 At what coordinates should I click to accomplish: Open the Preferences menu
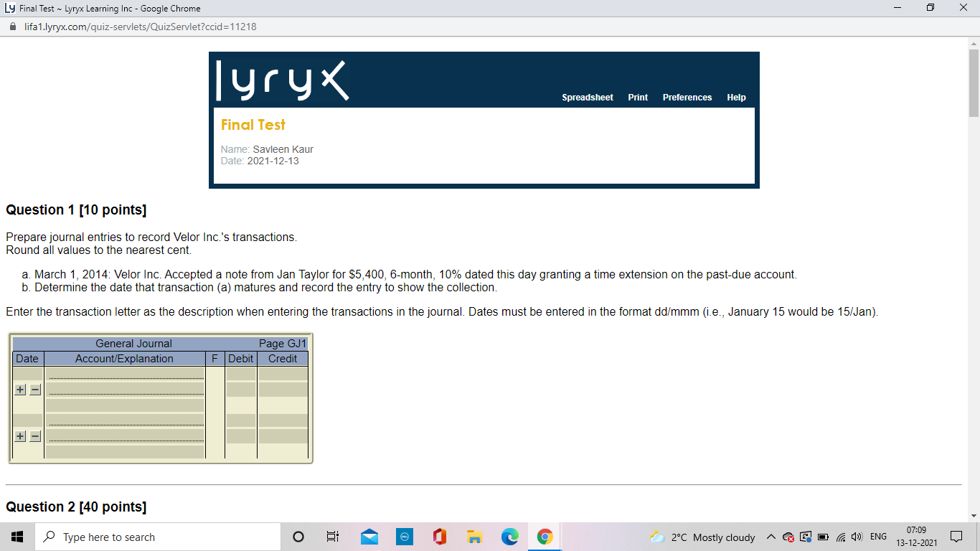pos(687,97)
